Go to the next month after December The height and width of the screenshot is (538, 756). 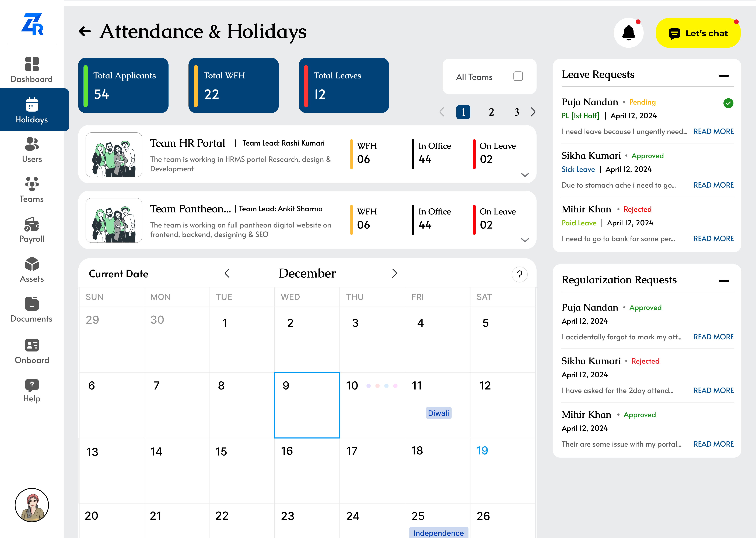pos(394,273)
